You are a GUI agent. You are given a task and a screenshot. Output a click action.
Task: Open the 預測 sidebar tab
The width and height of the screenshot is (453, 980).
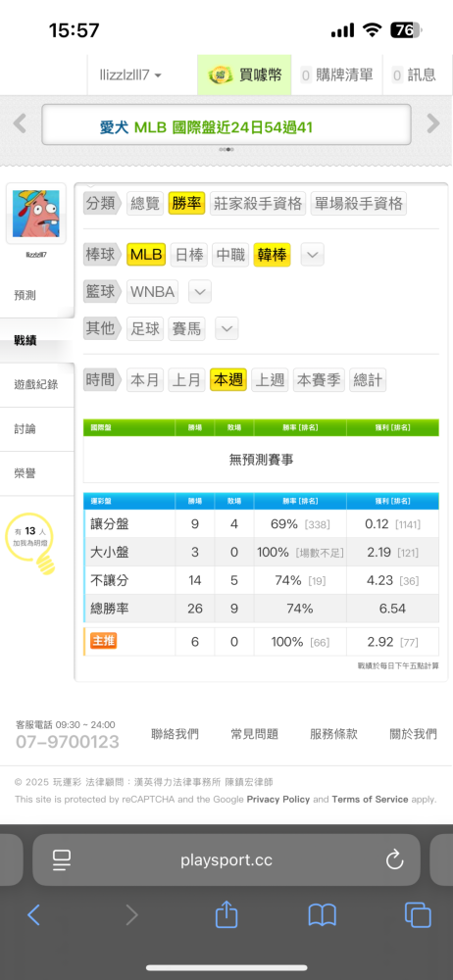tap(37, 296)
